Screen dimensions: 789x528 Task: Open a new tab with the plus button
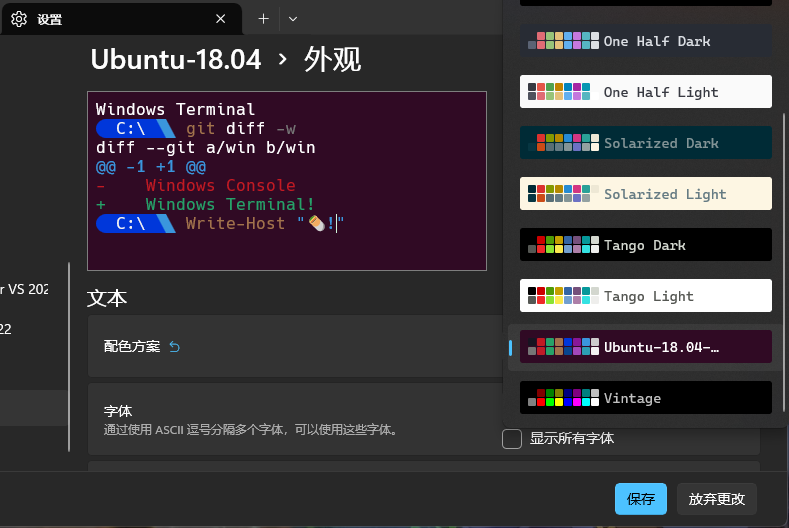[264, 19]
